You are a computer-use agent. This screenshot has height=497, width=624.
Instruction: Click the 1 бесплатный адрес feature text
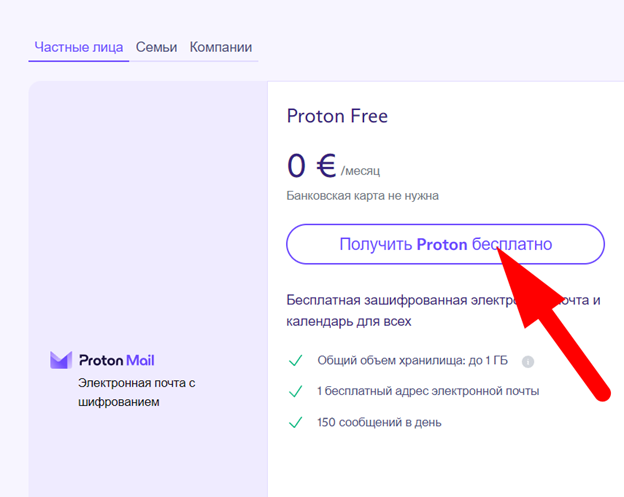(428, 391)
